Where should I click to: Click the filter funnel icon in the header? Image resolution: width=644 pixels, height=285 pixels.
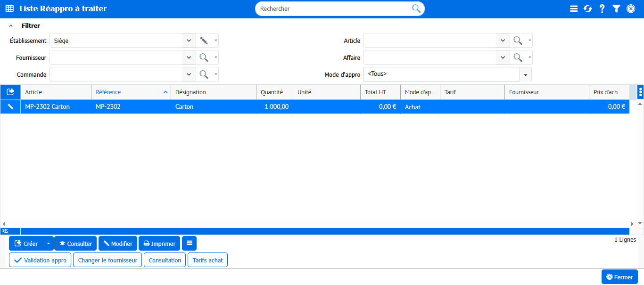[616, 9]
